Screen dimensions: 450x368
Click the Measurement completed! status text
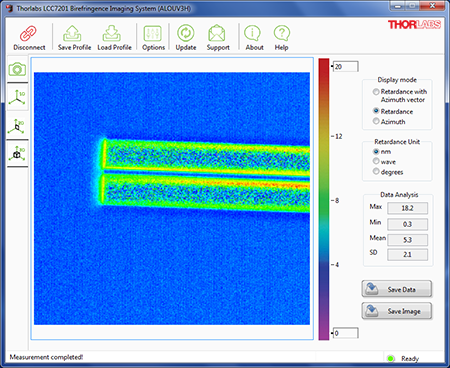point(46,357)
